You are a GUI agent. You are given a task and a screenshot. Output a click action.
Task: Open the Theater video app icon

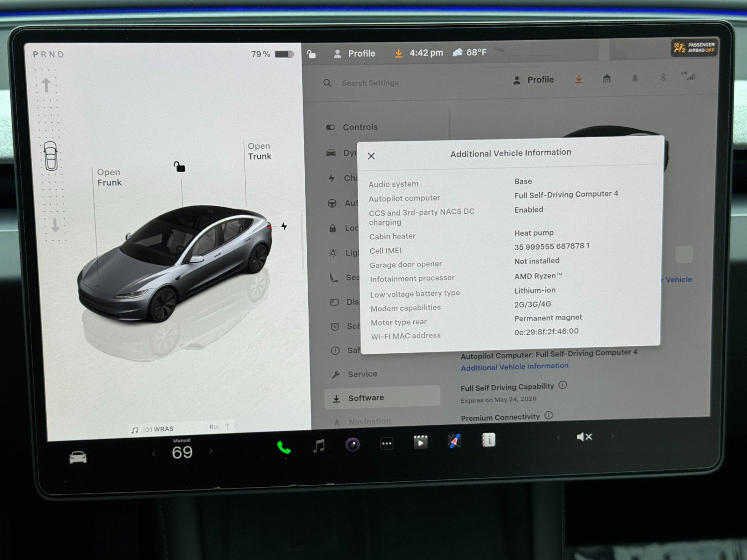click(x=420, y=441)
